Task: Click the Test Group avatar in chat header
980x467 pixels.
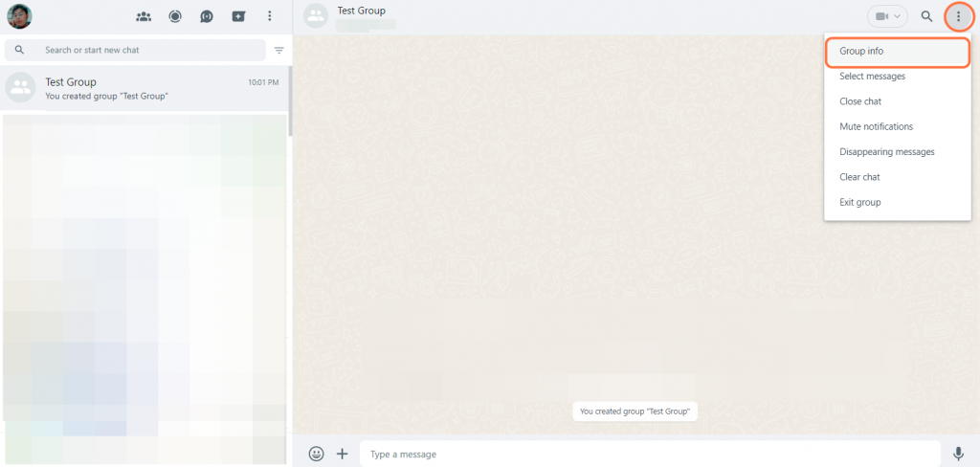Action: pyautogui.click(x=316, y=17)
